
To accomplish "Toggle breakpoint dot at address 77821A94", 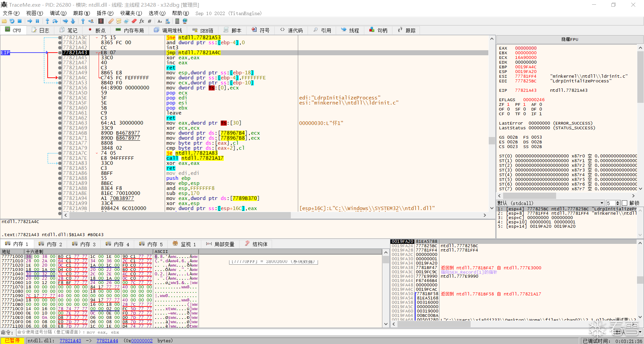I will tap(60, 198).
